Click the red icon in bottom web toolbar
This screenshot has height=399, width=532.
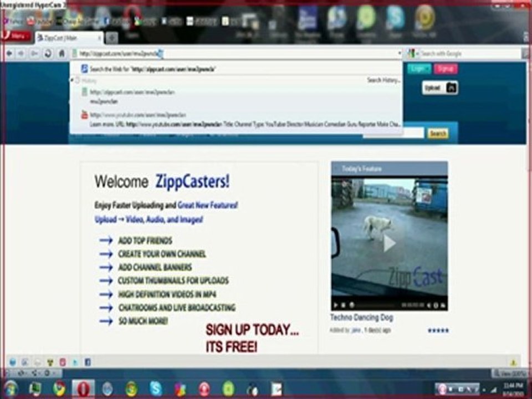pos(63,362)
